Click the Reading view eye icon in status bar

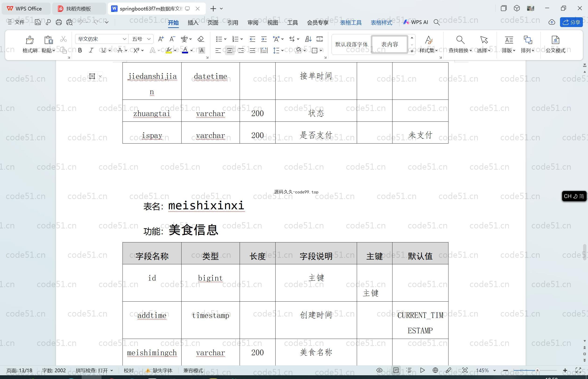point(379,370)
